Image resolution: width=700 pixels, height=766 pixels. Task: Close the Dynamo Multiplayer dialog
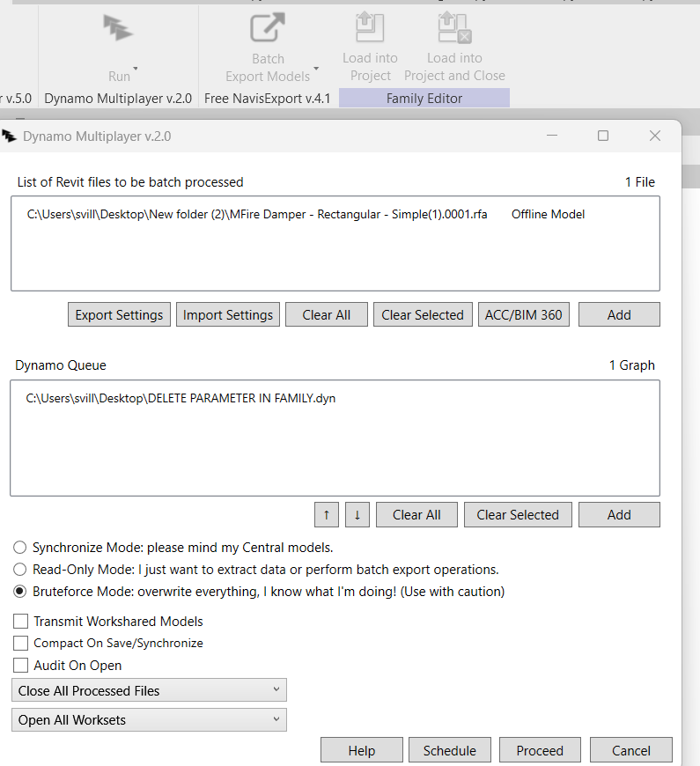click(x=655, y=136)
